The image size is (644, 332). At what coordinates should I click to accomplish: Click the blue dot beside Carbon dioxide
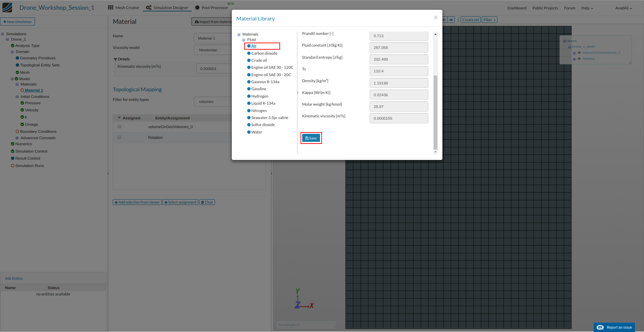(x=249, y=53)
